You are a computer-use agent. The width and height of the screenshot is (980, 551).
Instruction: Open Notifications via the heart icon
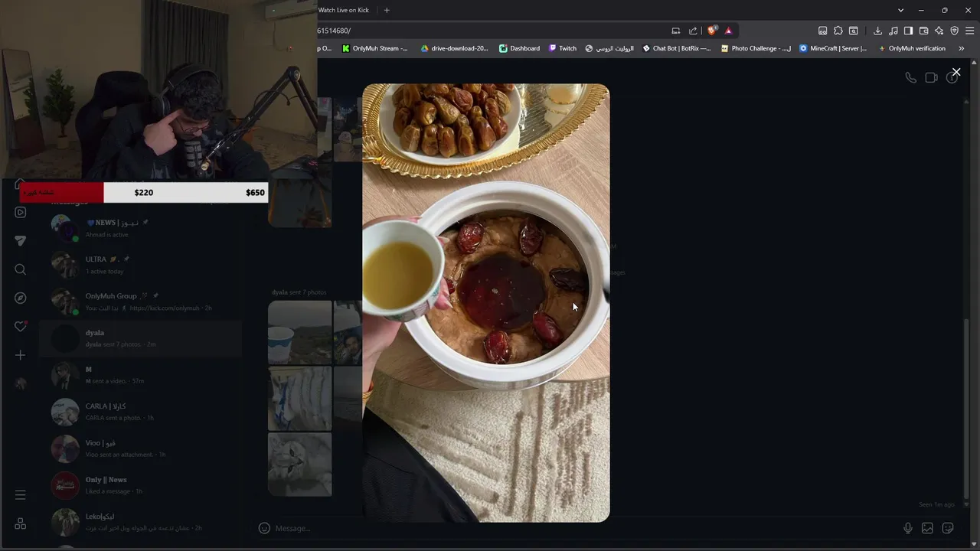[21, 327]
